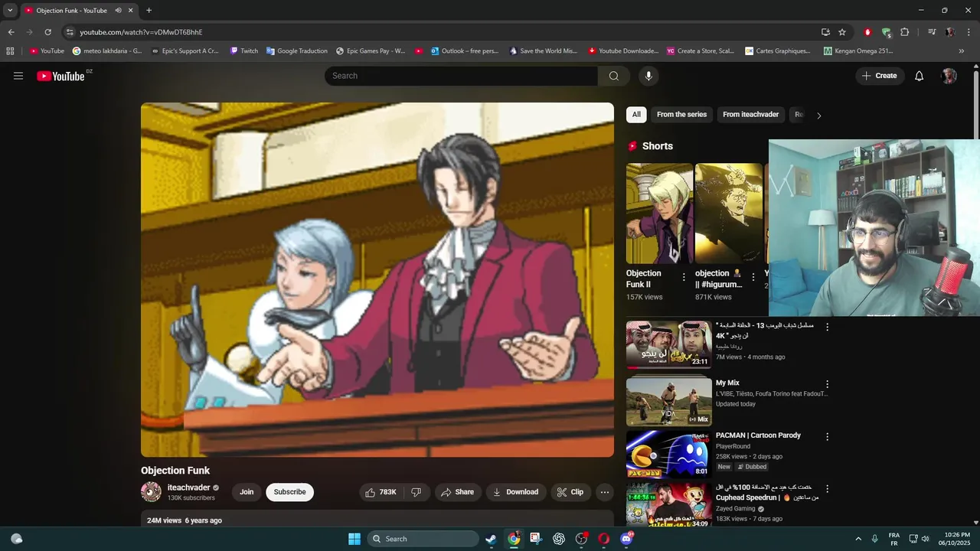Click the search magnifier button

(x=614, y=76)
